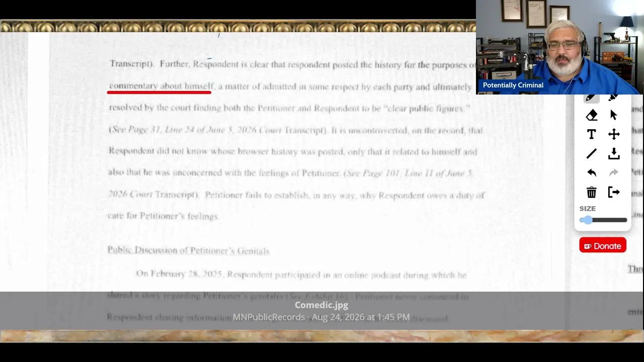This screenshot has height=362, width=644.
Task: Open the red Donate button
Action: point(603,246)
